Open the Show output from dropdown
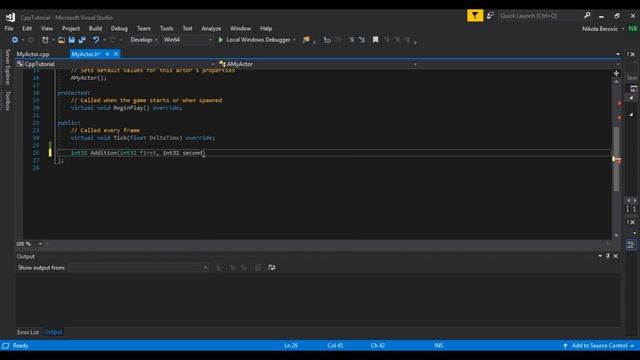Screen dimensions: 640x360 (139, 267)
